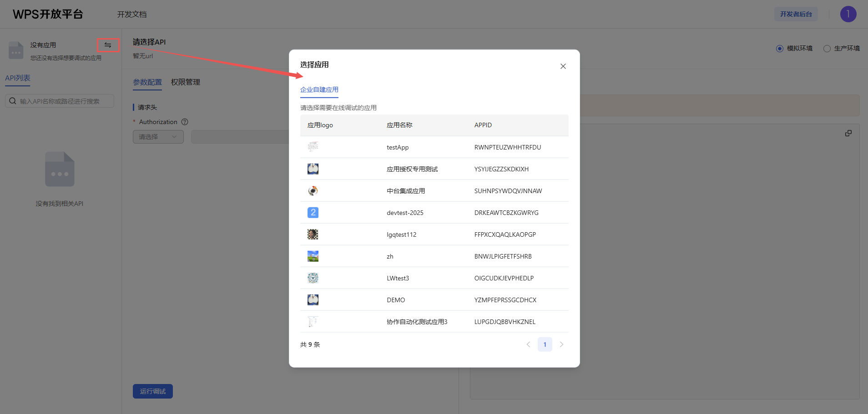Click the 应用logo column header
This screenshot has width=868, height=414.
tap(320, 125)
